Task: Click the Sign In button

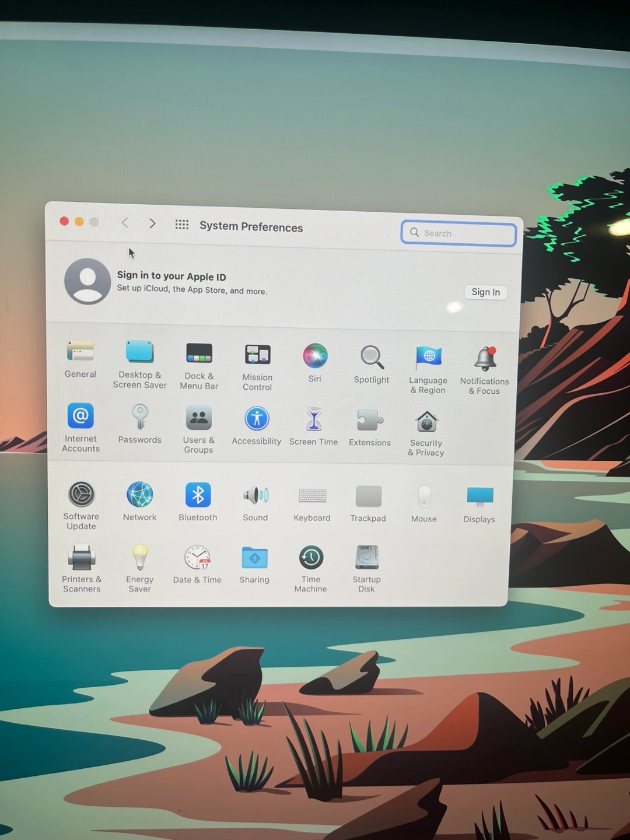Action: 485,292
